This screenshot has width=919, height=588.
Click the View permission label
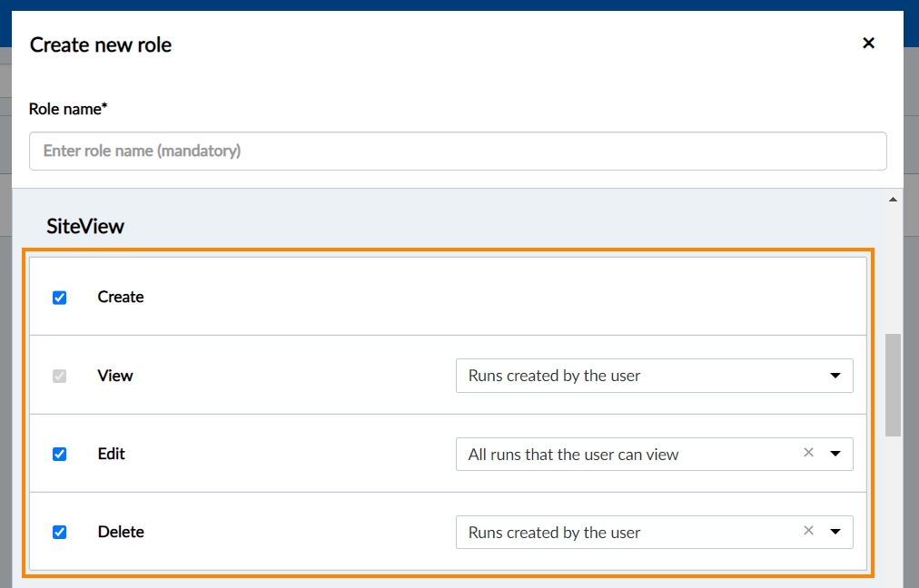pos(115,375)
